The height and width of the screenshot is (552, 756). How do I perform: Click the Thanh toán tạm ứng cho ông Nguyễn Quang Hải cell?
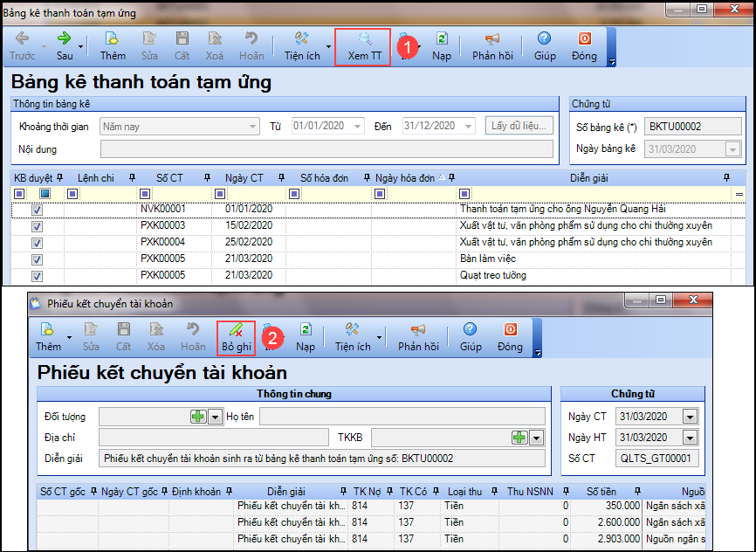(x=563, y=209)
